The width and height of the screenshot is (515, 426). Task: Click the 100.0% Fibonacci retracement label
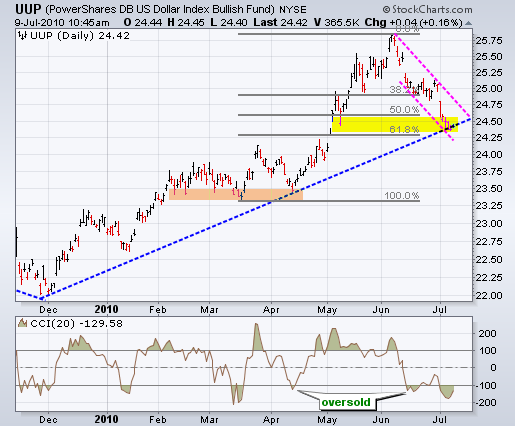[402, 195]
